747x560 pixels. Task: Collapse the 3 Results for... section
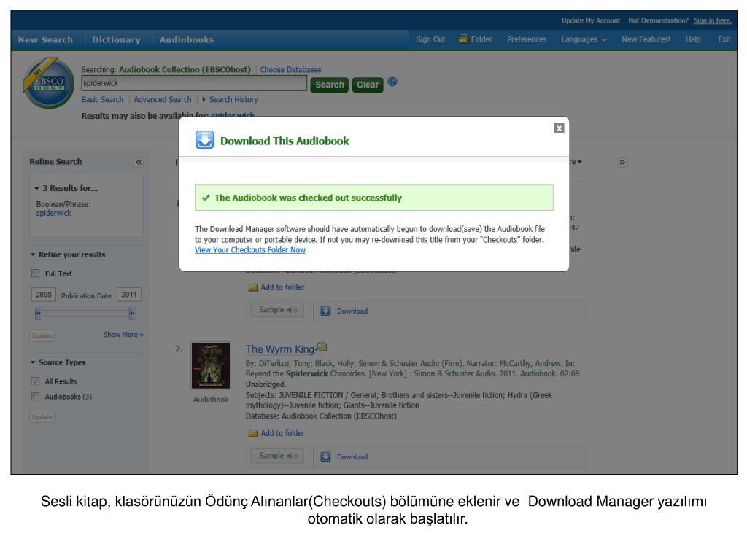point(36,189)
